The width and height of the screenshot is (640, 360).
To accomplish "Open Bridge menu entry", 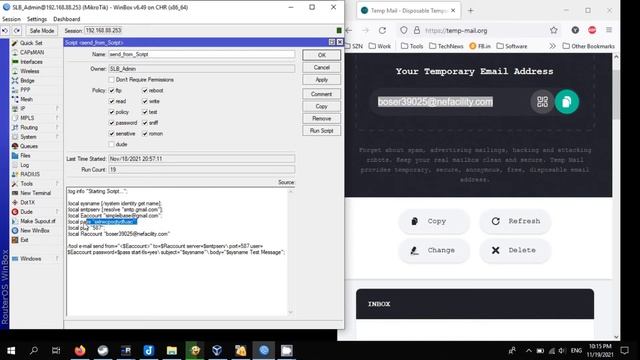I will (27, 80).
